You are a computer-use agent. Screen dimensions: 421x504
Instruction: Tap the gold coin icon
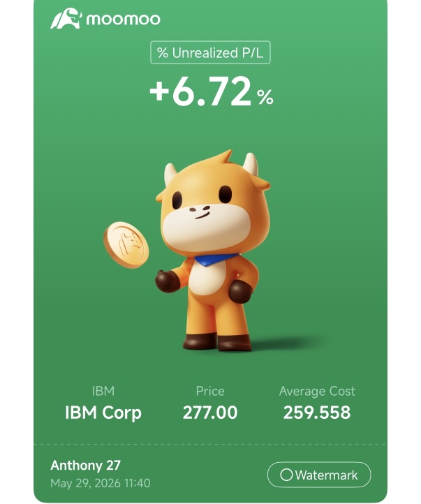tap(126, 244)
